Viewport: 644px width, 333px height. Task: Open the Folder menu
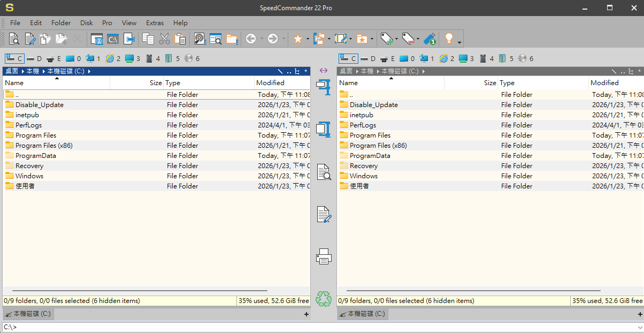[61, 23]
